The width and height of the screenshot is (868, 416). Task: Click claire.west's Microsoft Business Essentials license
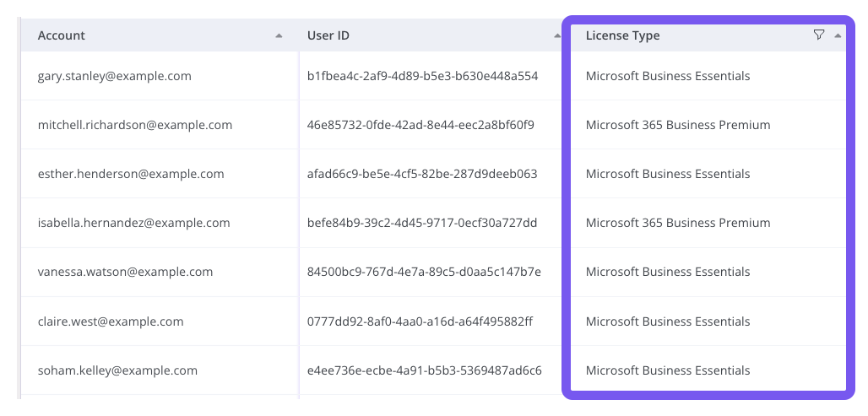pos(668,321)
